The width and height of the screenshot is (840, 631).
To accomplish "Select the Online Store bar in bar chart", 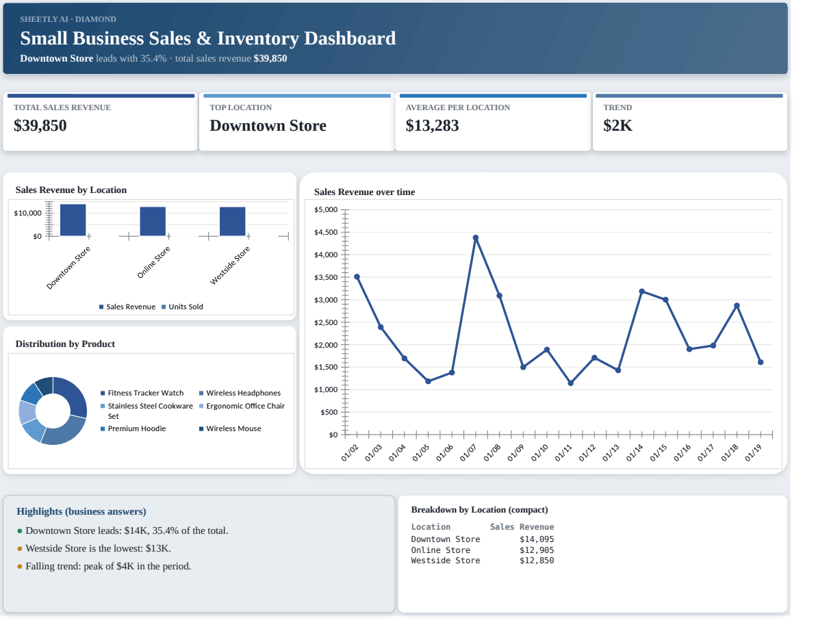I will tap(153, 222).
